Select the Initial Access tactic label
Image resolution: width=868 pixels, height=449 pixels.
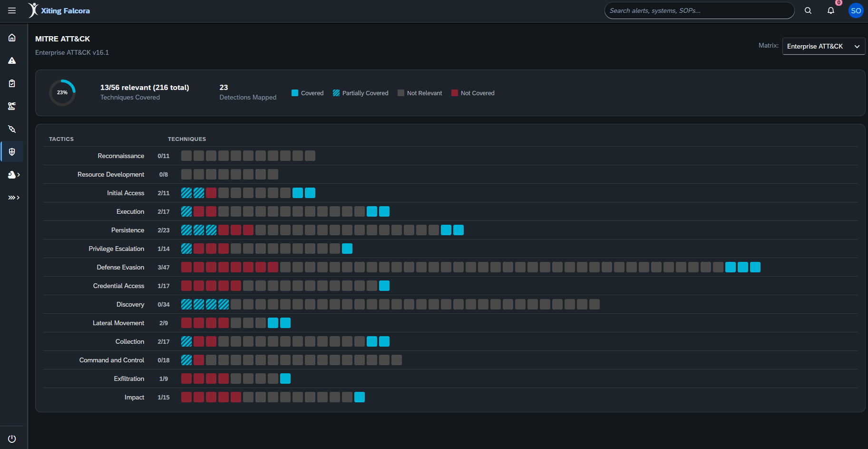coord(126,193)
